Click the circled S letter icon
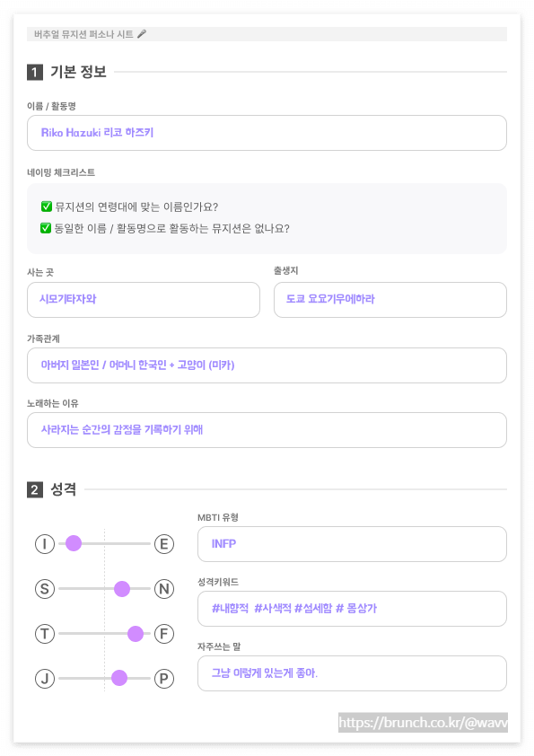 [x=45, y=589]
